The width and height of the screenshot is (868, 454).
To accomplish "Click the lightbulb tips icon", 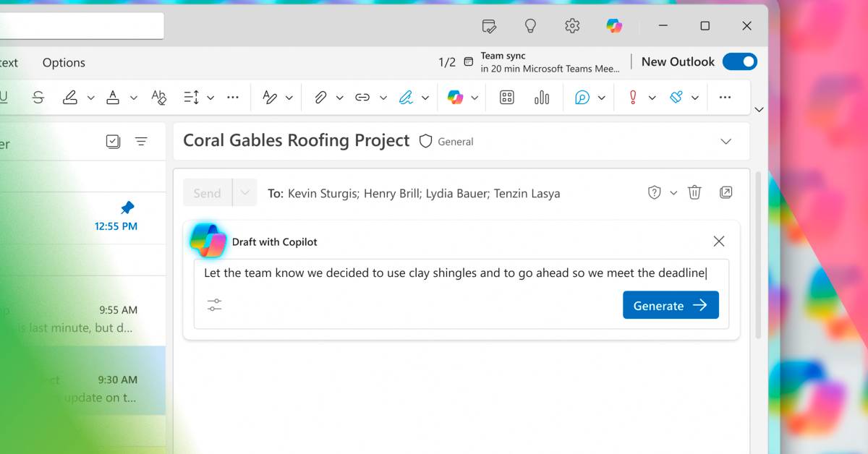I will [x=530, y=26].
